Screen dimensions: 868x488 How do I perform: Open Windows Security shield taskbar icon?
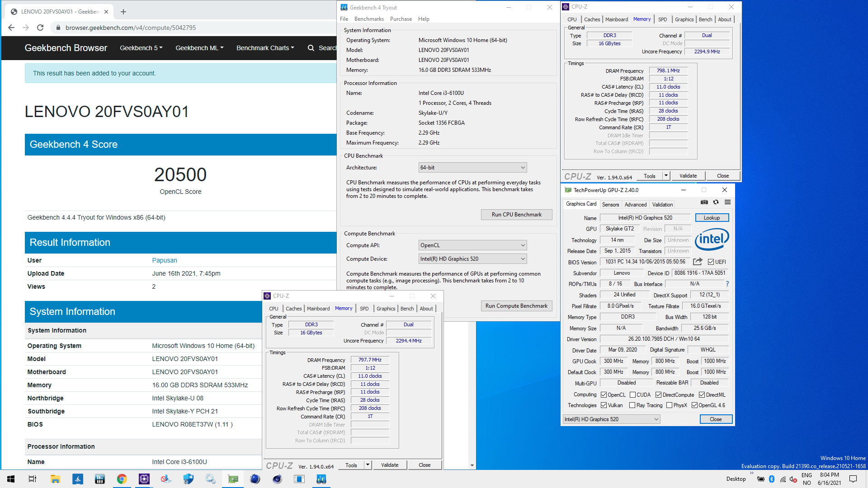pos(188,479)
